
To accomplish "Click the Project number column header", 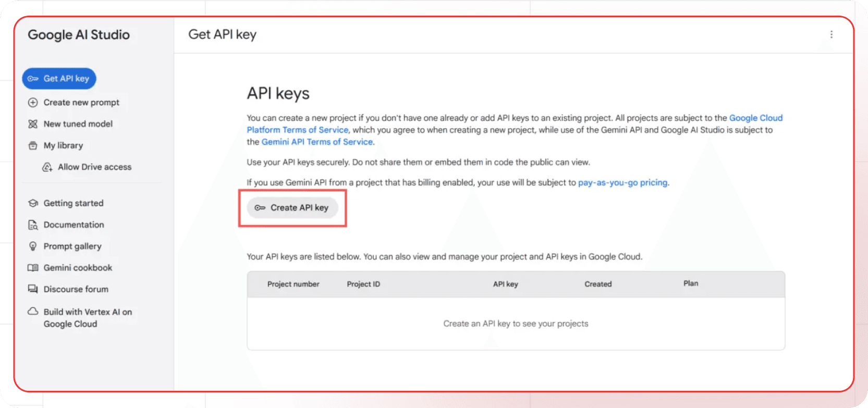I will tap(294, 284).
